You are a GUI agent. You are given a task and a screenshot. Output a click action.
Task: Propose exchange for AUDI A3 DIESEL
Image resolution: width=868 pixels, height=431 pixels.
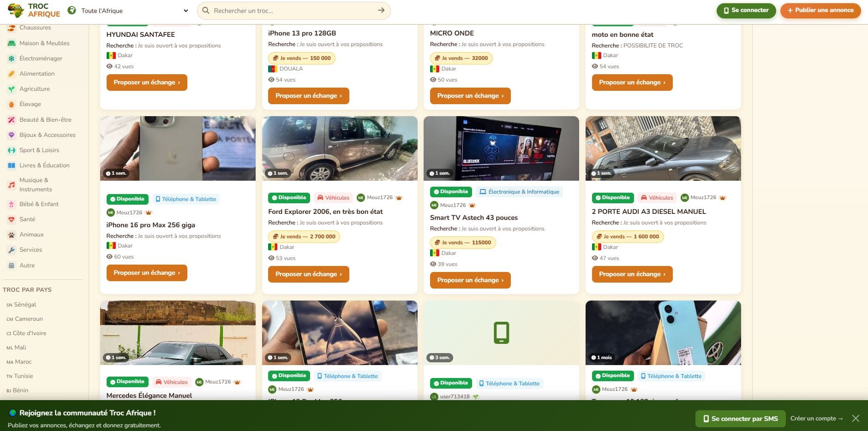(632, 274)
